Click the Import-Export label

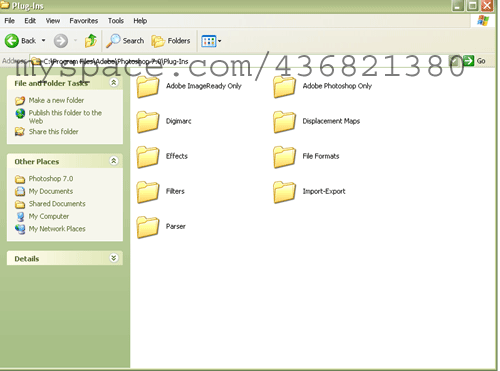[x=324, y=191]
